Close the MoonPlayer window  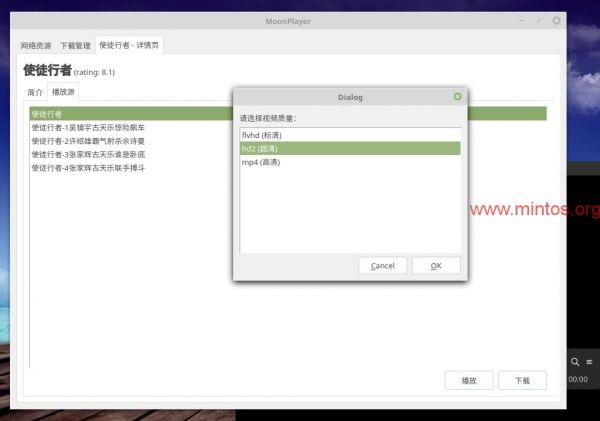click(556, 20)
